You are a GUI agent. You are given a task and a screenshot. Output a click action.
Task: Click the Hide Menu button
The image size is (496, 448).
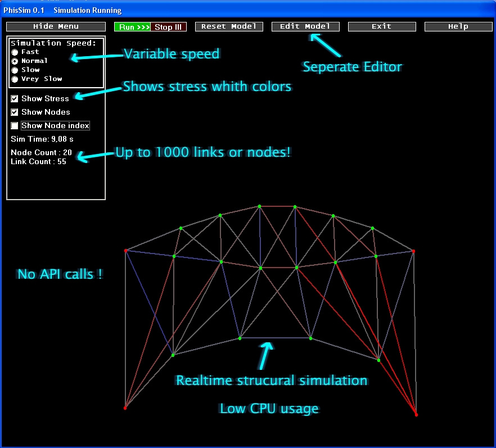(56, 26)
